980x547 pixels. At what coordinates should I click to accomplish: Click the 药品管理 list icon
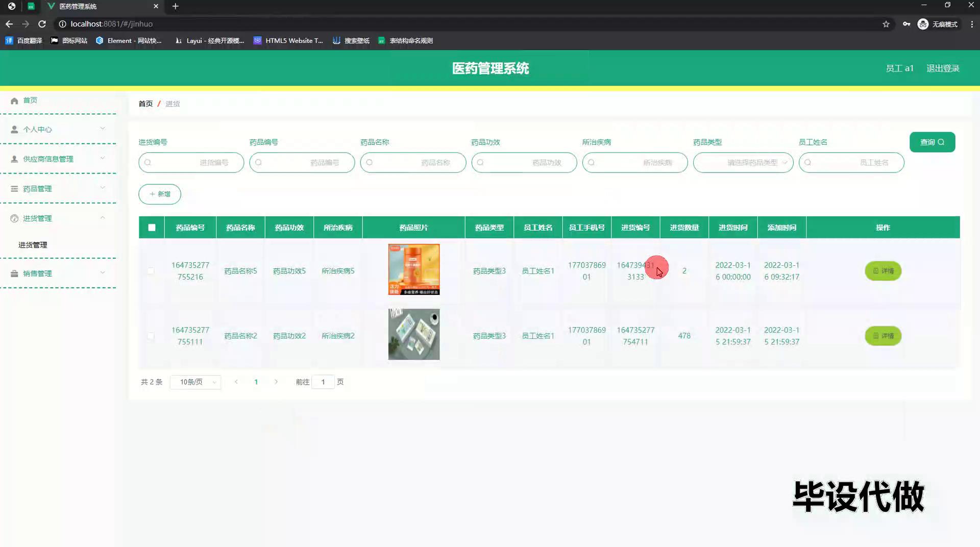click(14, 189)
